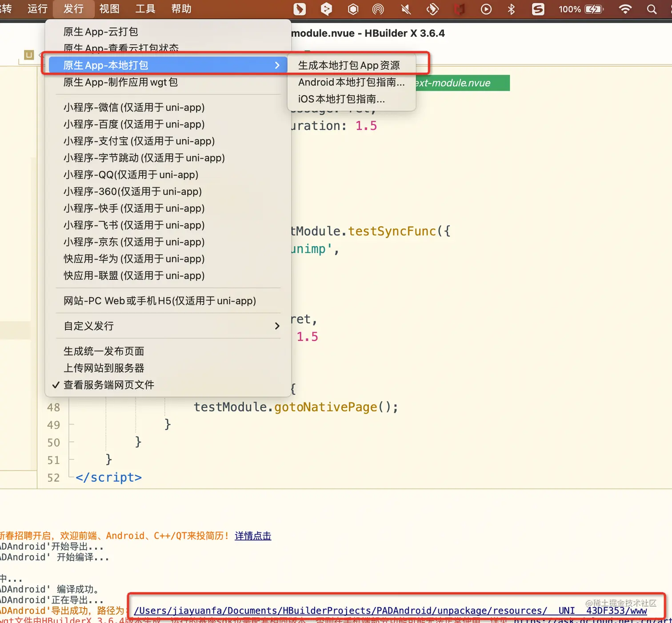Publish to 小程序-京东

(x=168, y=243)
